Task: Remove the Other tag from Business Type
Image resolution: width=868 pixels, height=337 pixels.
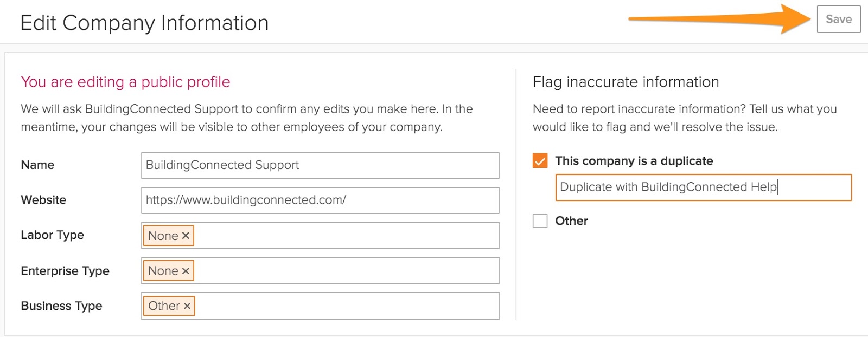Action: coord(187,306)
